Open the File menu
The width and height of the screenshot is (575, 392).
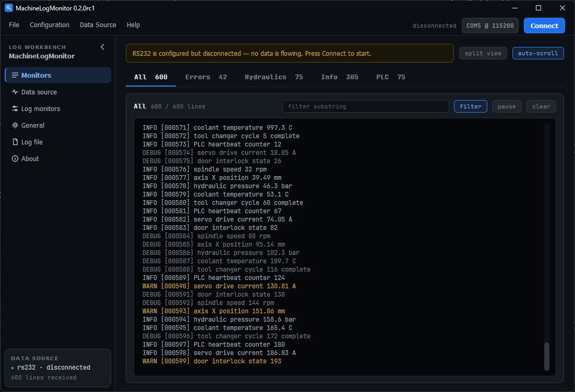(14, 25)
